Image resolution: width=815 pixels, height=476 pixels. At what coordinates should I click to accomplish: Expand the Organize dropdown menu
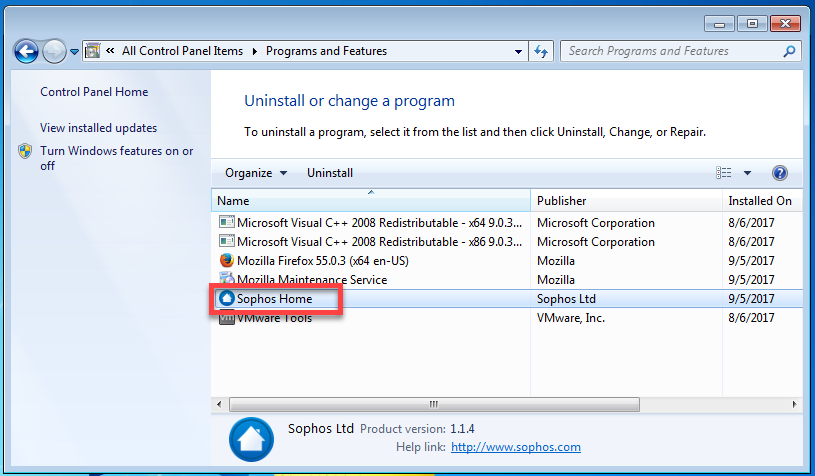(x=256, y=173)
